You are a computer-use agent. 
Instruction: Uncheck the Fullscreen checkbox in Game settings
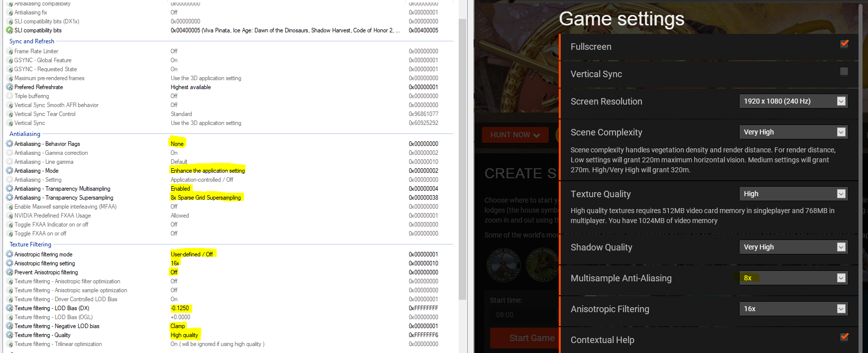point(844,44)
